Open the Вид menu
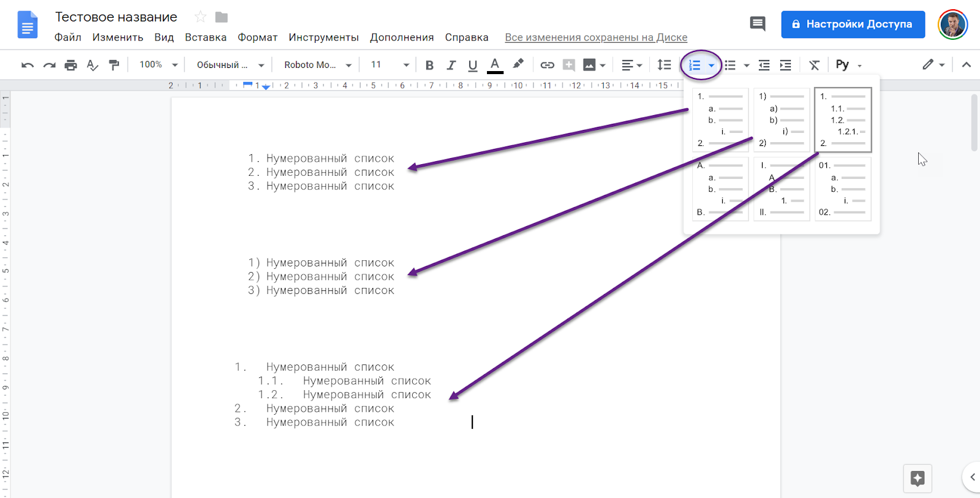This screenshot has width=980, height=498. click(164, 37)
